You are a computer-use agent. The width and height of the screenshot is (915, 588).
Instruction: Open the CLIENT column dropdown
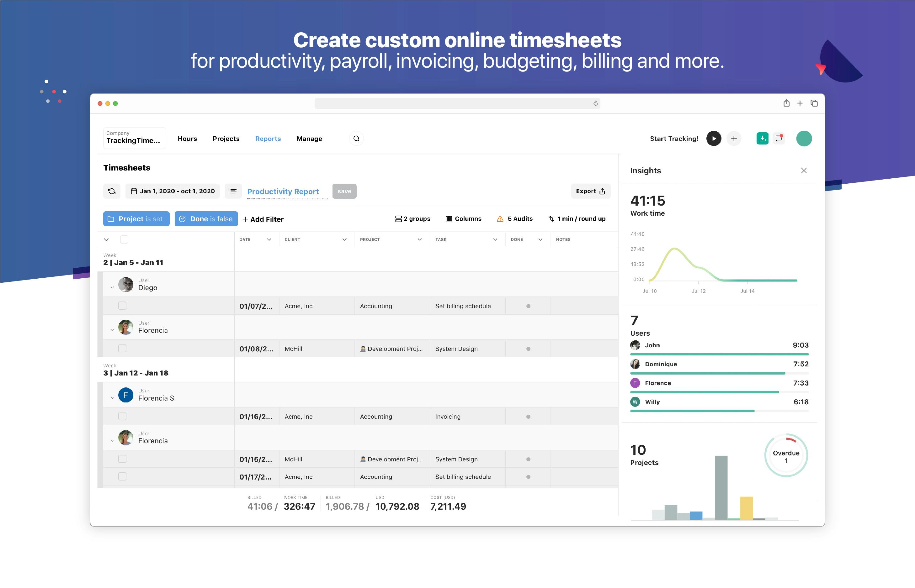pos(344,239)
